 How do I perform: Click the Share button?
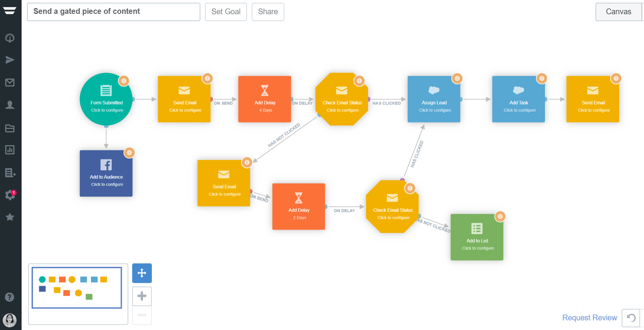(x=268, y=12)
